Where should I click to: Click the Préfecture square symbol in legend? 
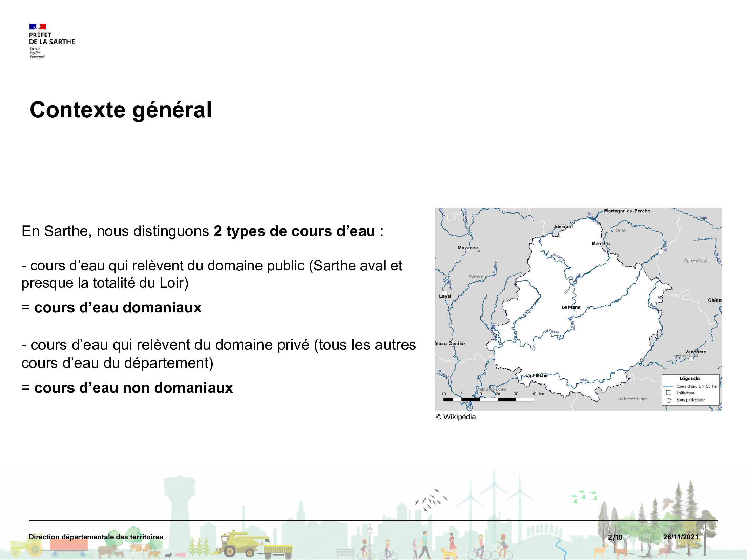[669, 393]
